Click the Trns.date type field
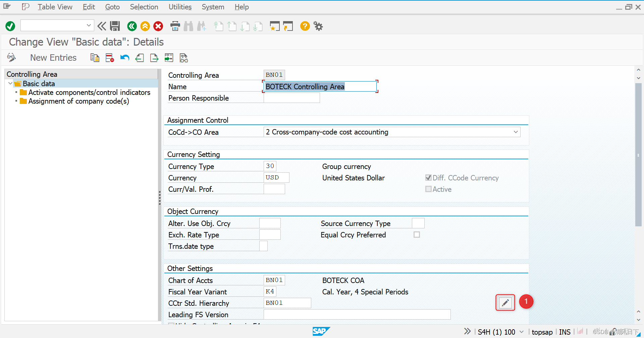This screenshot has width=644, height=338. 263,246
